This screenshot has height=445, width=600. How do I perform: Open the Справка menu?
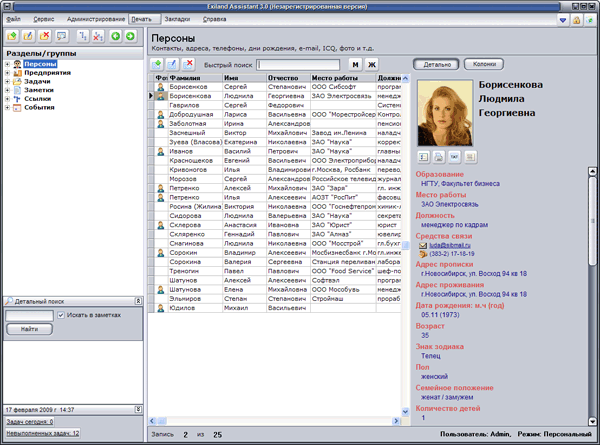[214, 19]
